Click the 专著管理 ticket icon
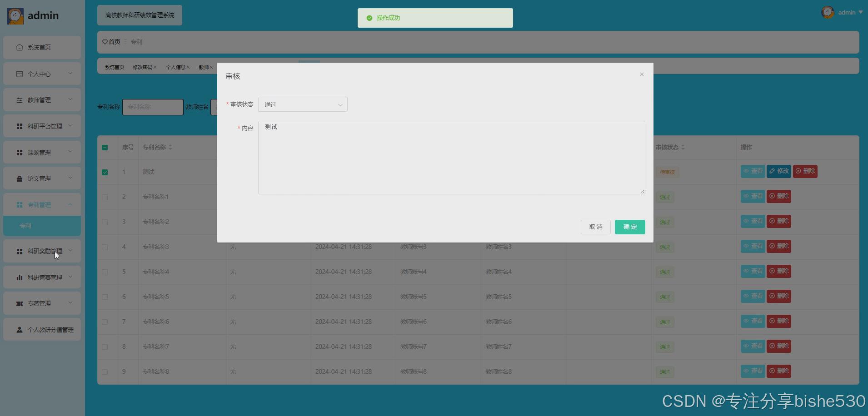 (x=19, y=303)
